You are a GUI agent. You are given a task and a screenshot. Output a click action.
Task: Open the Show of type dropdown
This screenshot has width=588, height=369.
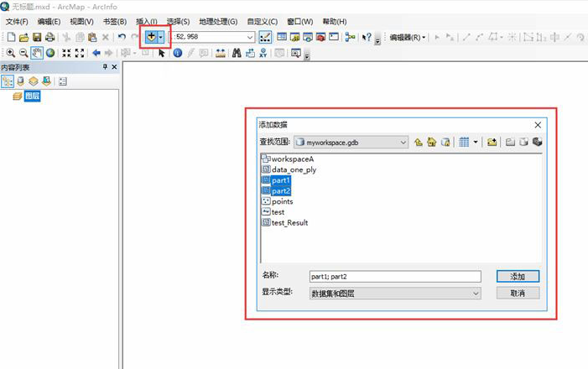click(x=395, y=294)
